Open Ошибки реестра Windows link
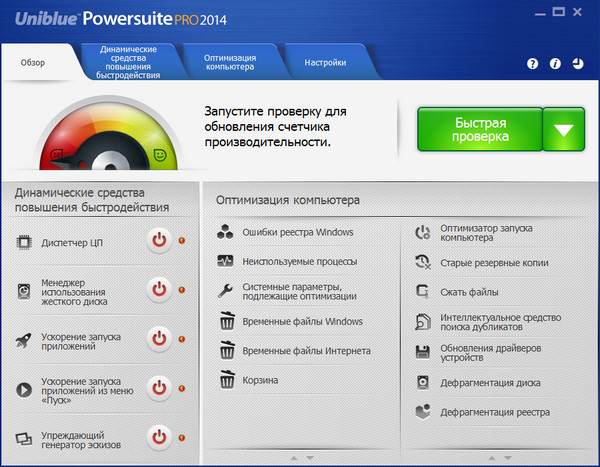The height and width of the screenshot is (467, 600). (298, 232)
